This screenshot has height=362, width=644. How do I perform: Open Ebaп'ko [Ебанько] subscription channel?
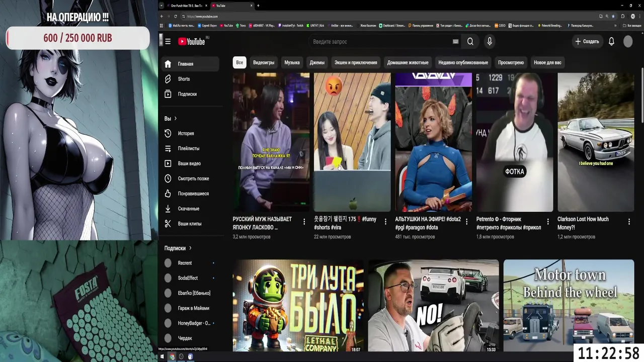[x=191, y=293]
